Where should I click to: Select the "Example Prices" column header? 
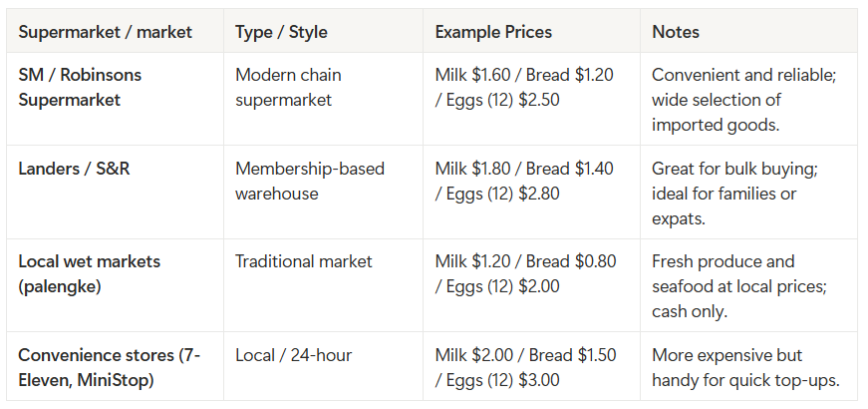pos(492,32)
